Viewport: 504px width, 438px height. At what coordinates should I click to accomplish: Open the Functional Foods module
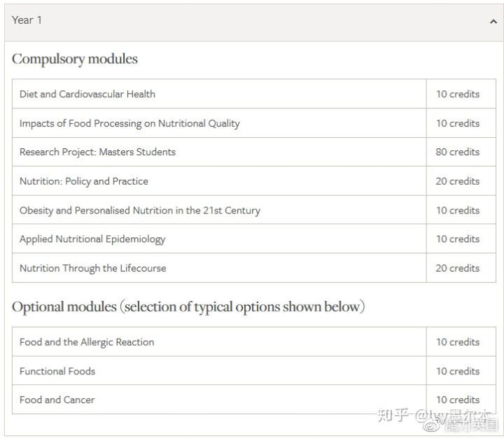57,372
